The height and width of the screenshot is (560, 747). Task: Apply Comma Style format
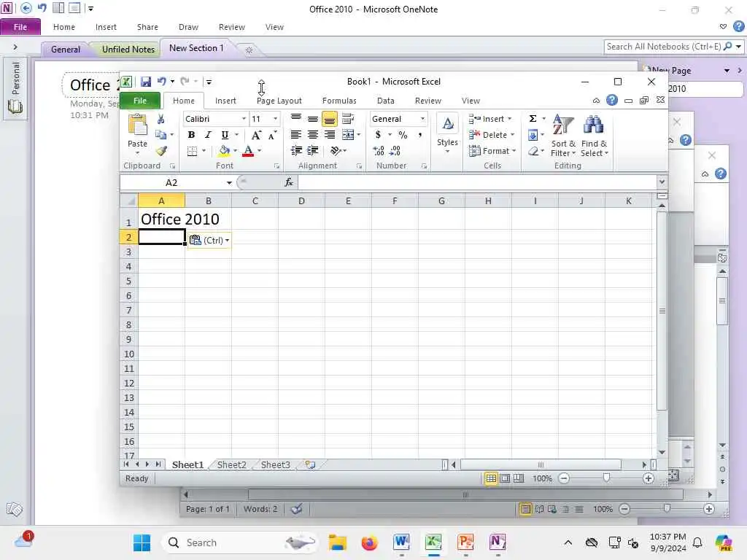(x=419, y=135)
